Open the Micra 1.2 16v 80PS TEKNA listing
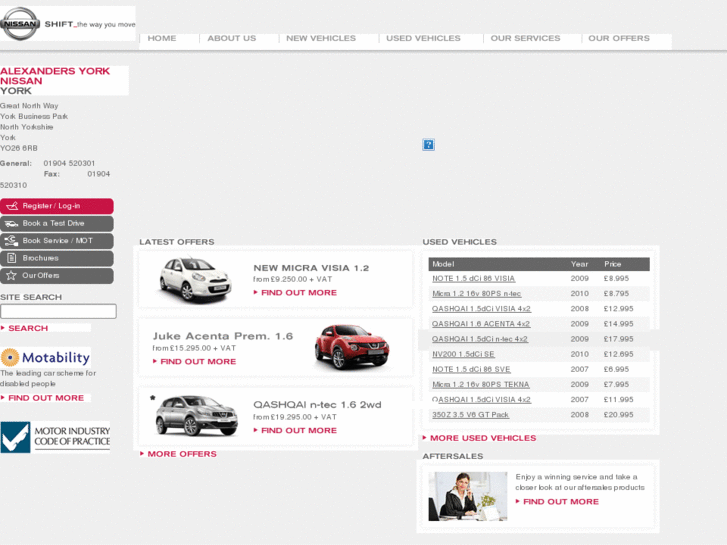This screenshot has height=545, width=727. tap(480, 385)
